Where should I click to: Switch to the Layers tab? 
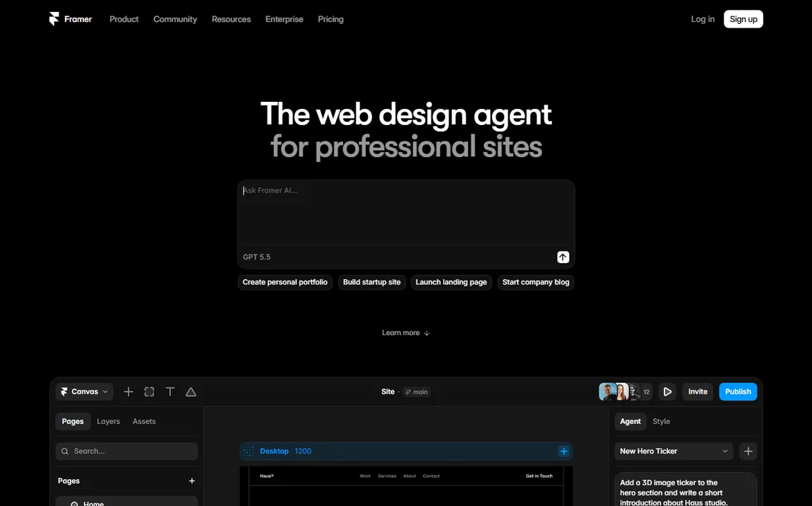pos(108,421)
